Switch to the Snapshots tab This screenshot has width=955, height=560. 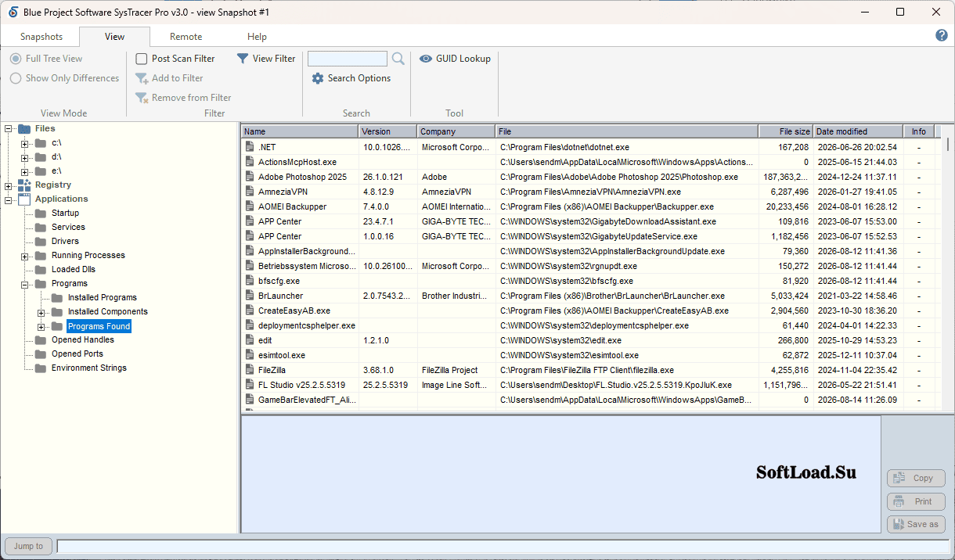[41, 37]
